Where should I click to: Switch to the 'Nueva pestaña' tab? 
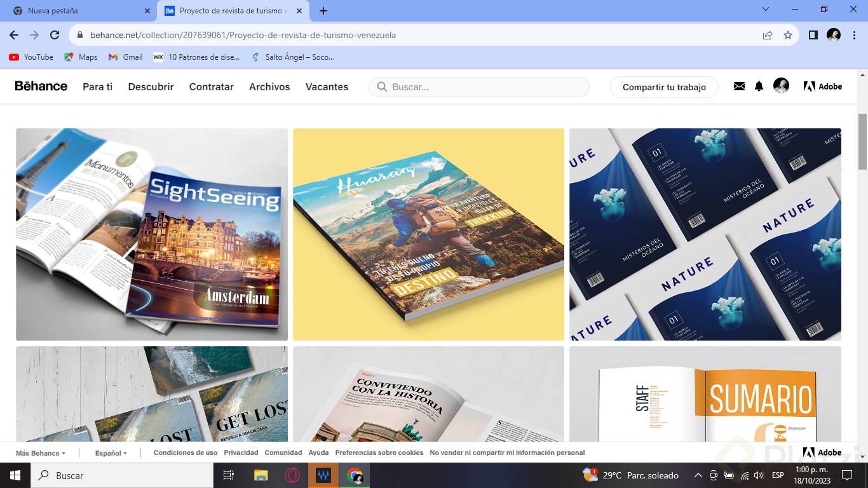click(78, 11)
